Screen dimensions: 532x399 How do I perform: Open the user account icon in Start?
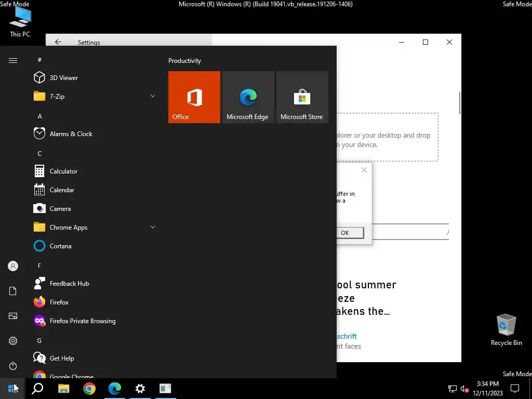(x=13, y=266)
